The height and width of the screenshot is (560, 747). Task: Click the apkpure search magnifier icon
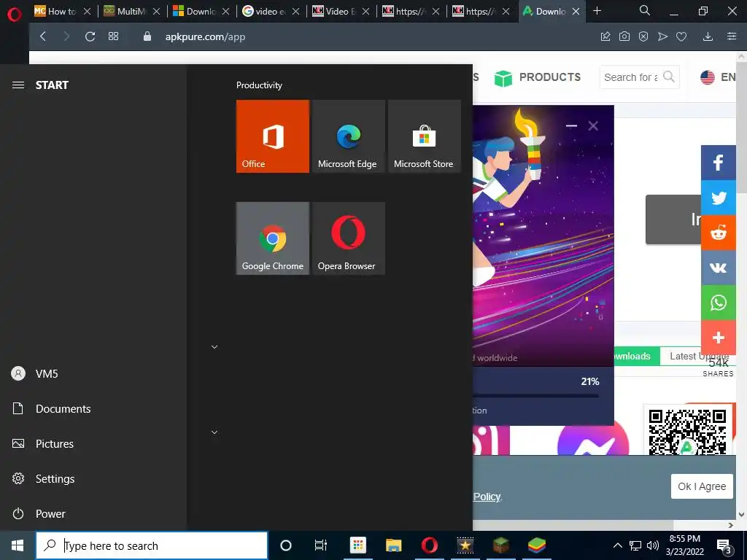[x=669, y=77]
